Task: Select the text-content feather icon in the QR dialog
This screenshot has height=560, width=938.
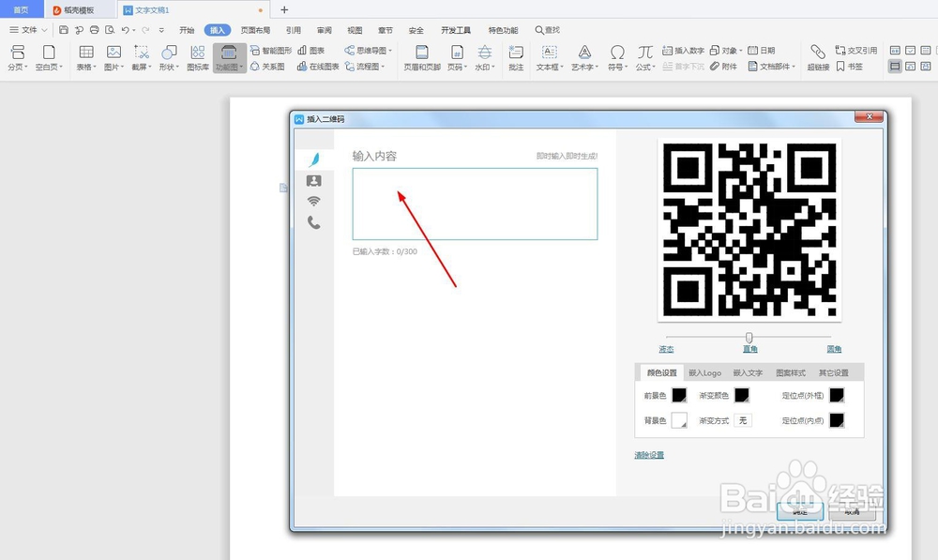Action: click(314, 159)
